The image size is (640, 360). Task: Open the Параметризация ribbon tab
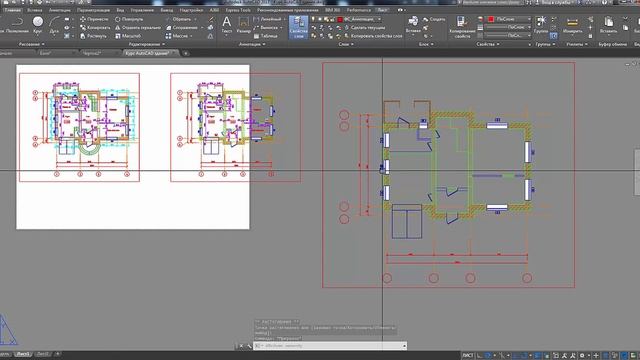pos(93,10)
